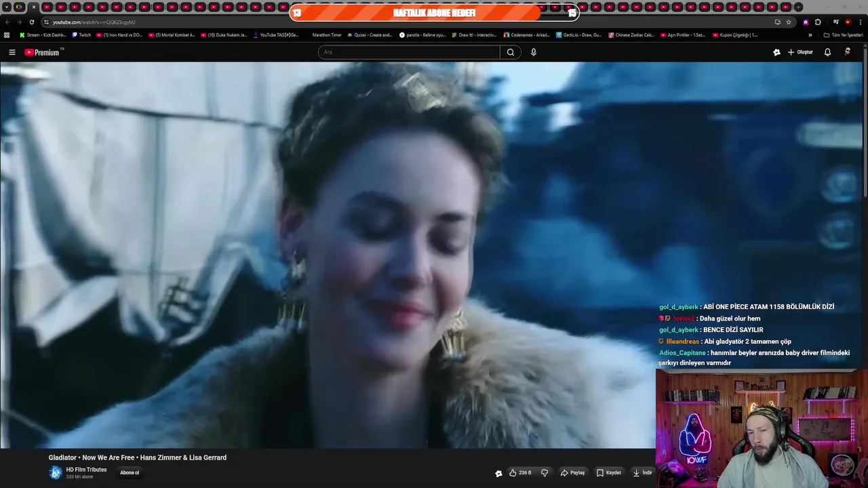Click the sparkle icon beside like button
868x488 pixels.
(498, 473)
